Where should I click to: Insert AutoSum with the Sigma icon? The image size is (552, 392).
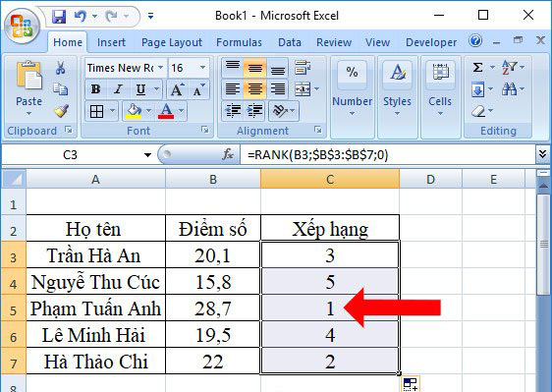(478, 67)
